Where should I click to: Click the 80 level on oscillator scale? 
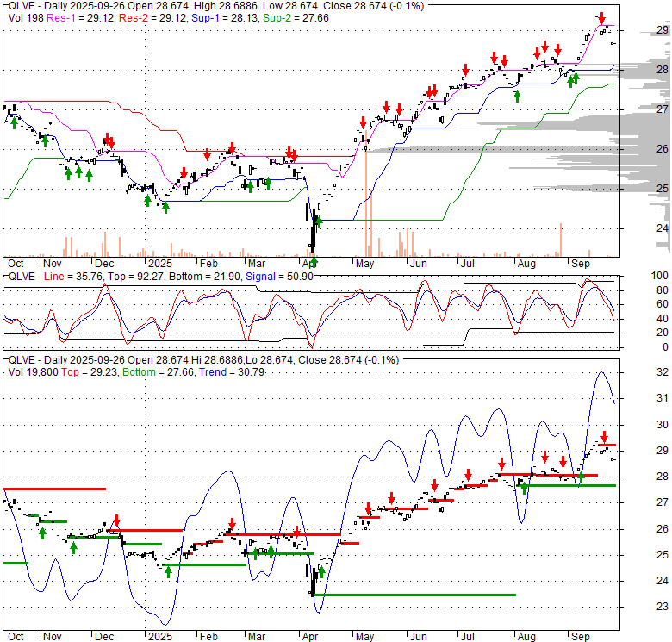click(x=663, y=290)
